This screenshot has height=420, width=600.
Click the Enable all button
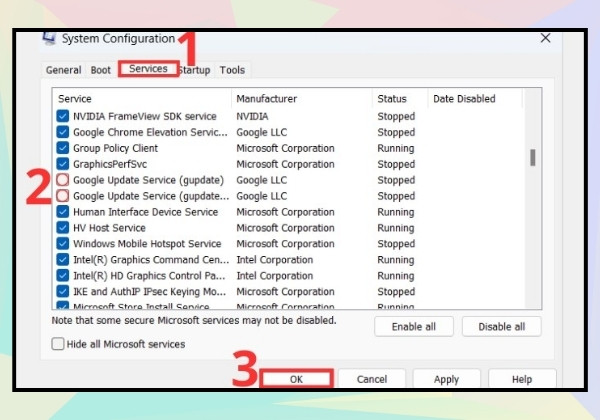tap(414, 327)
